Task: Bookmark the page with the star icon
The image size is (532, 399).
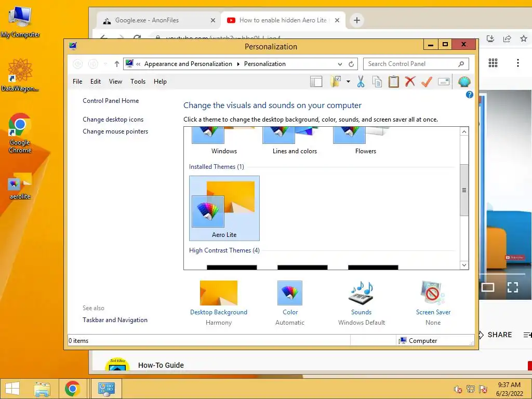Action: pos(524,38)
